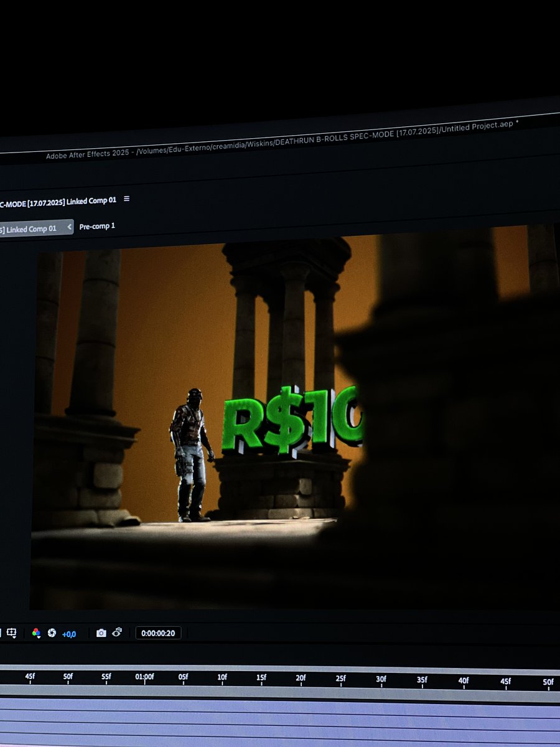
Task: Click the 55f mark on the time ruler
Action: pos(106,677)
